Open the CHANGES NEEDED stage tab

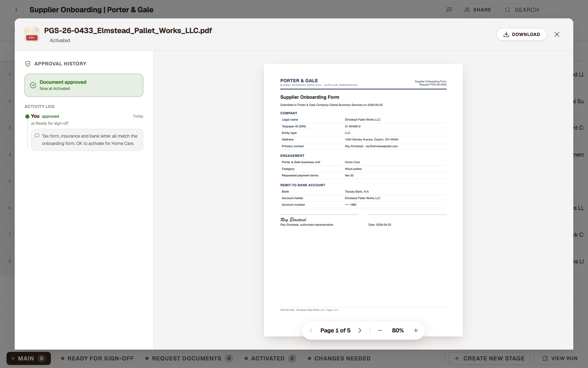pos(339,358)
